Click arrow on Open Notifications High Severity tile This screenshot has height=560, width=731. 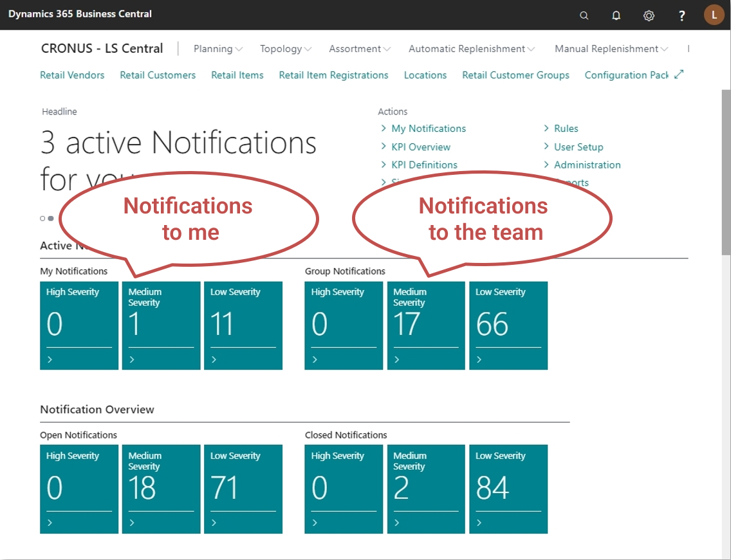50,523
